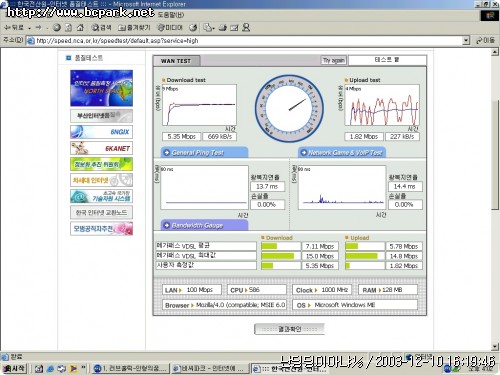Go to Home via toolbar icon
The height and width of the screenshot is (375, 500).
80,28
